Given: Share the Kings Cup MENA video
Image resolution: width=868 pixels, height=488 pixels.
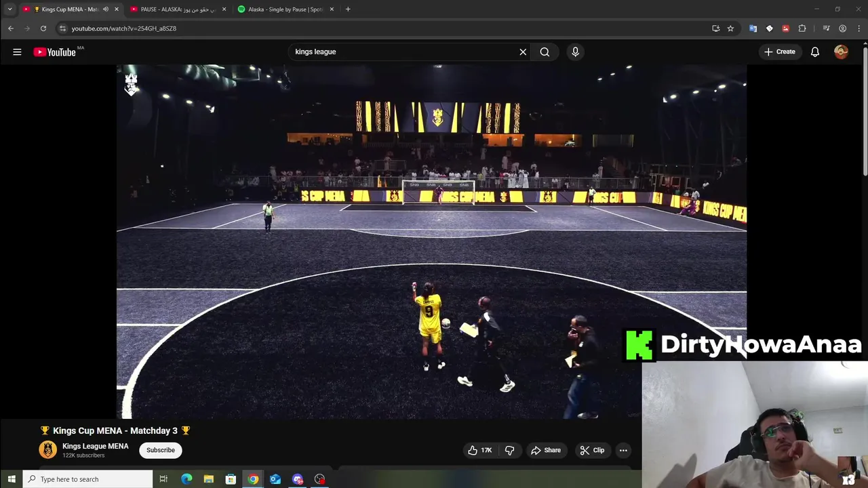Looking at the screenshot, I should click(x=546, y=450).
